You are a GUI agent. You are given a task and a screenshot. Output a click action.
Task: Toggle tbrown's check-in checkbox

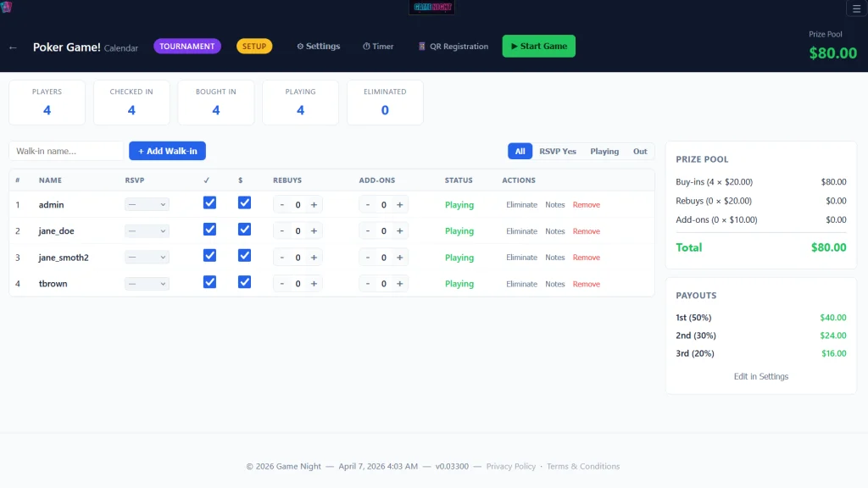coord(210,282)
